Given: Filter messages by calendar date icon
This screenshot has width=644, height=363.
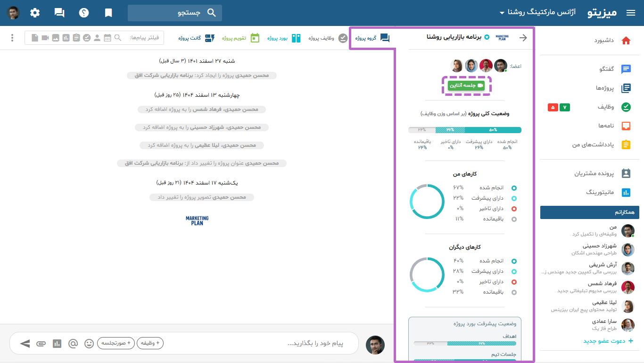Looking at the screenshot, I should 107,38.
